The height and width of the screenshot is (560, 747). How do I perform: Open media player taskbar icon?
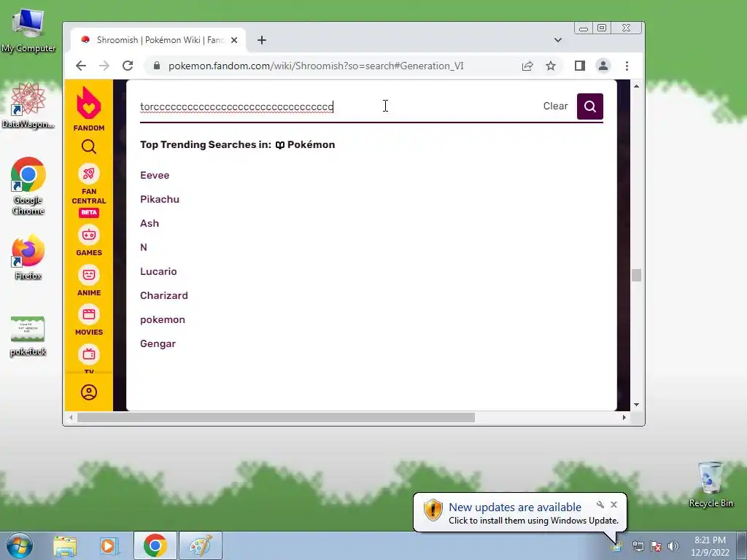(x=109, y=545)
